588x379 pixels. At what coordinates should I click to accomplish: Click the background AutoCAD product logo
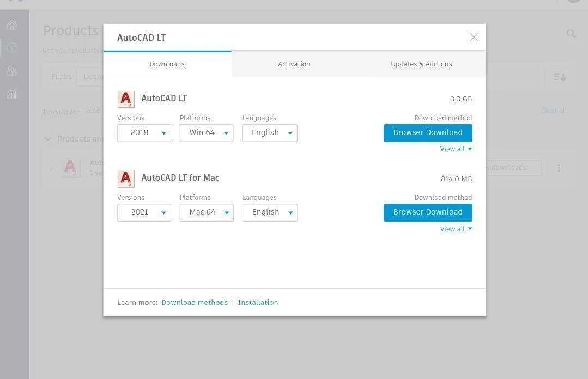pos(70,167)
